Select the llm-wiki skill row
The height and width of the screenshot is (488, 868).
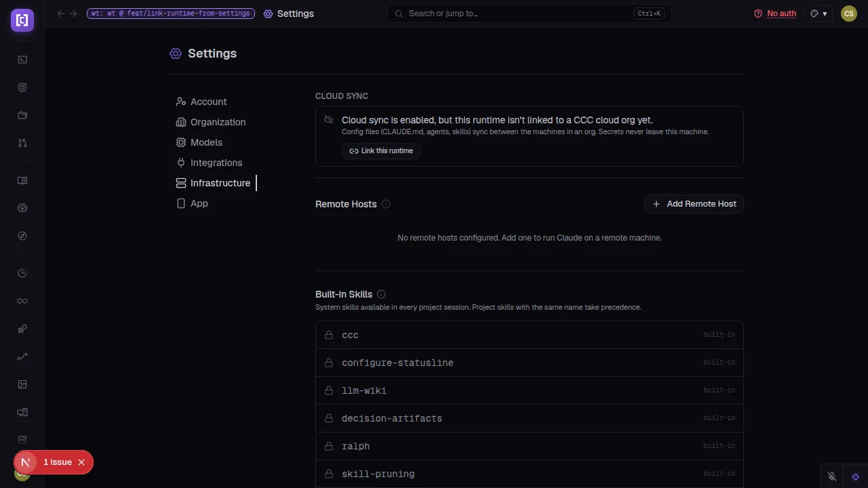click(530, 390)
